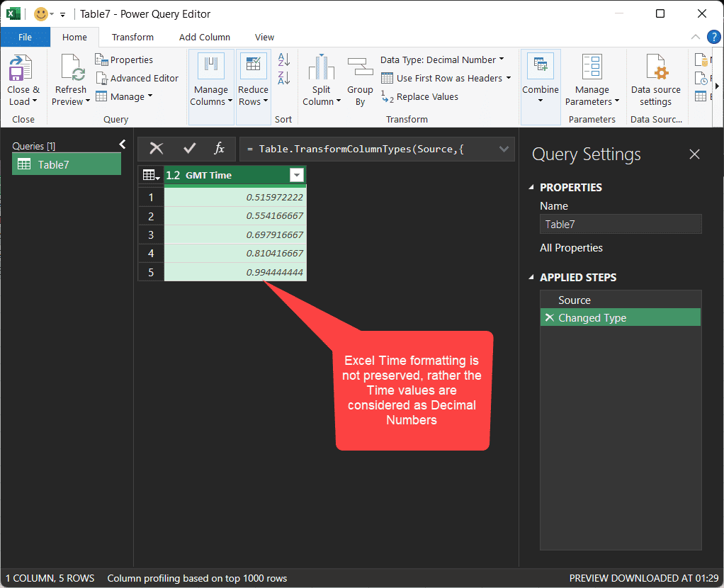Confirm formula with checkmark icon
This screenshot has height=588, width=724.
pos(189,148)
